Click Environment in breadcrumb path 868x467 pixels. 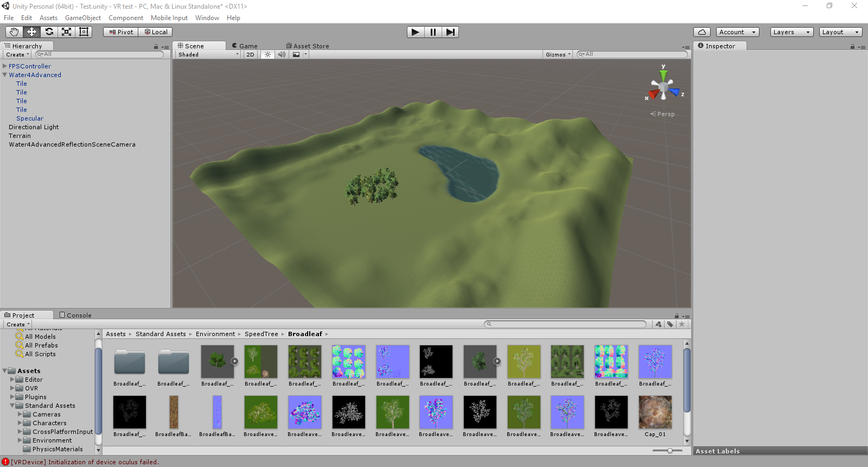pyautogui.click(x=215, y=334)
